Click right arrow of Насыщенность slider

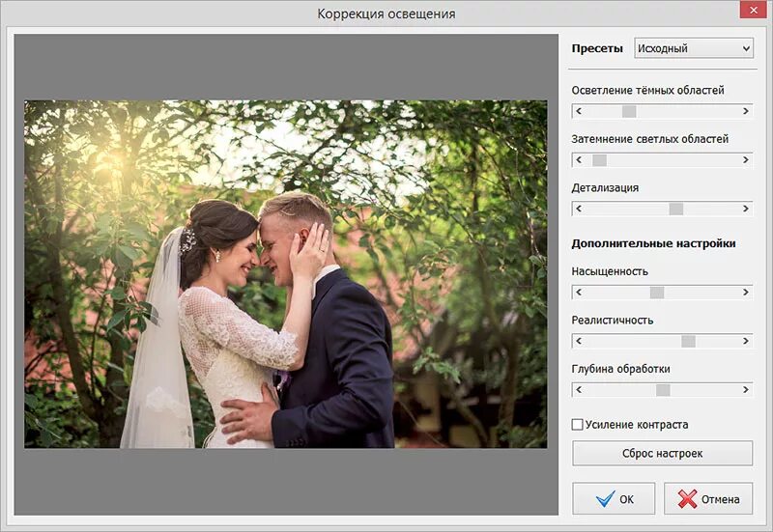click(746, 293)
